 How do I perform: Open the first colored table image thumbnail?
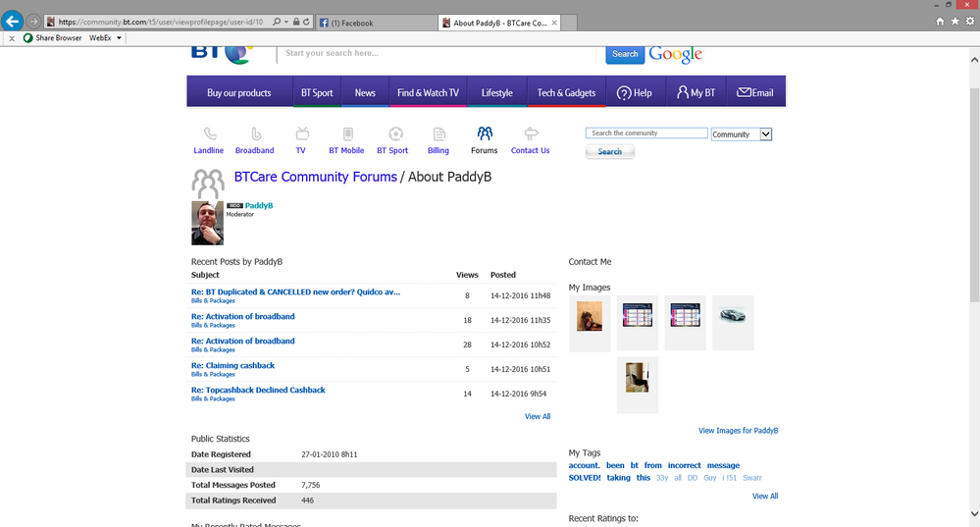[x=638, y=315]
